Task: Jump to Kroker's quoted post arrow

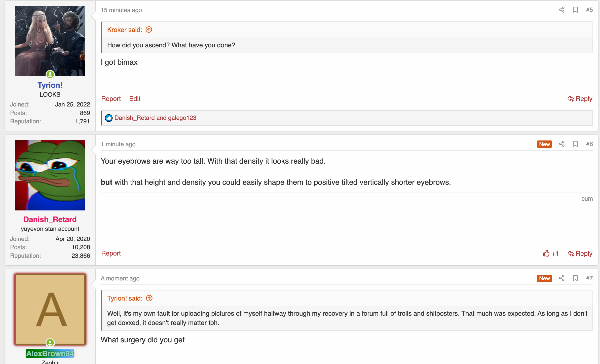Action: click(x=149, y=30)
